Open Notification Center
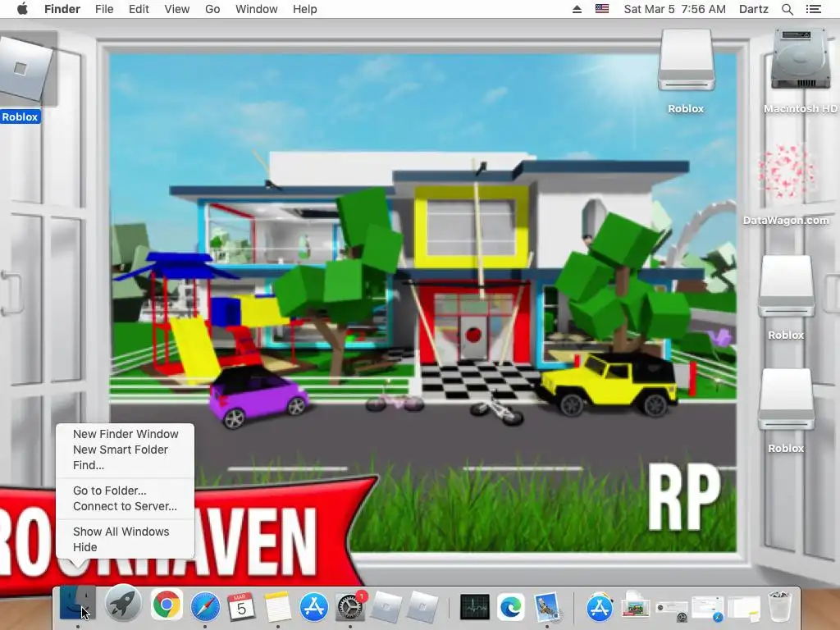The image size is (840, 630). coord(813,9)
